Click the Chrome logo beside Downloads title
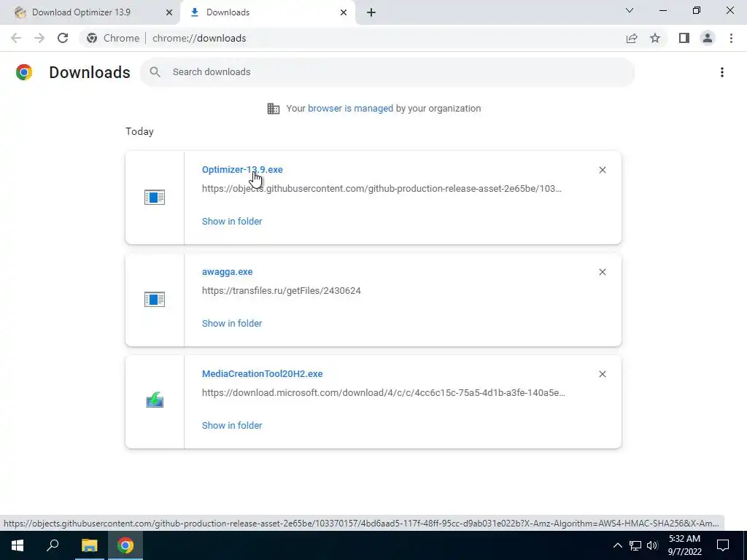The width and height of the screenshot is (747, 560). click(x=24, y=72)
